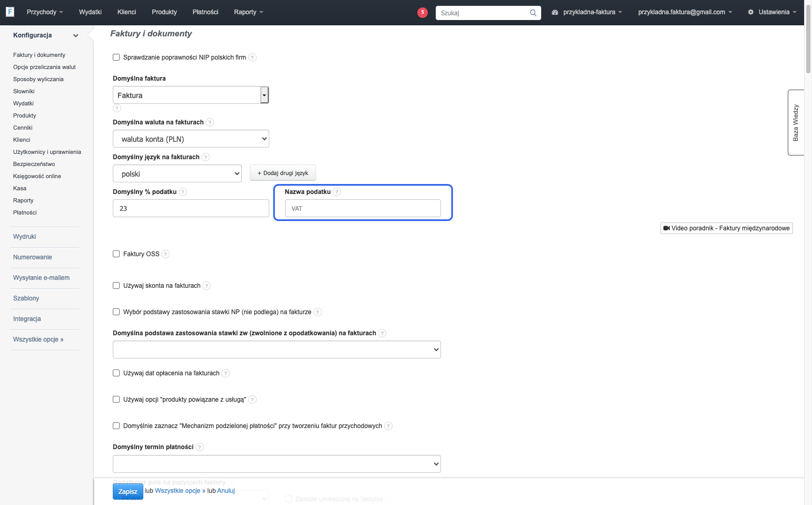Image resolution: width=812 pixels, height=505 pixels.
Task: Click the Fakturownia logo icon
Action: pyautogui.click(x=10, y=12)
